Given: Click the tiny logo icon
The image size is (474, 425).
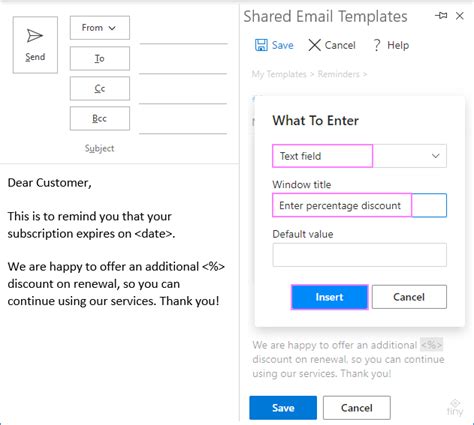Looking at the screenshot, I should pos(455,407).
